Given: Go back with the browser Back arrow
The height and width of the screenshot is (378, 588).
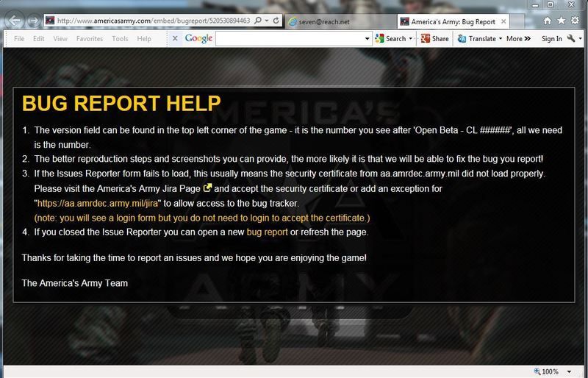Looking at the screenshot, I should tap(14, 21).
